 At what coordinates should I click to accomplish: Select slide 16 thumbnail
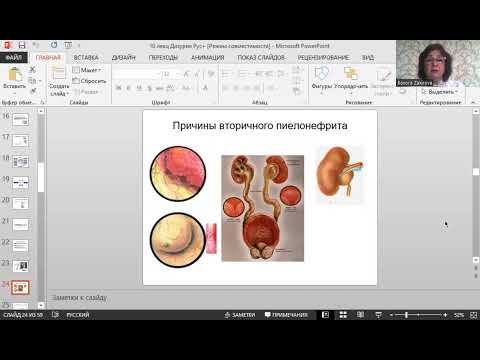[20, 119]
